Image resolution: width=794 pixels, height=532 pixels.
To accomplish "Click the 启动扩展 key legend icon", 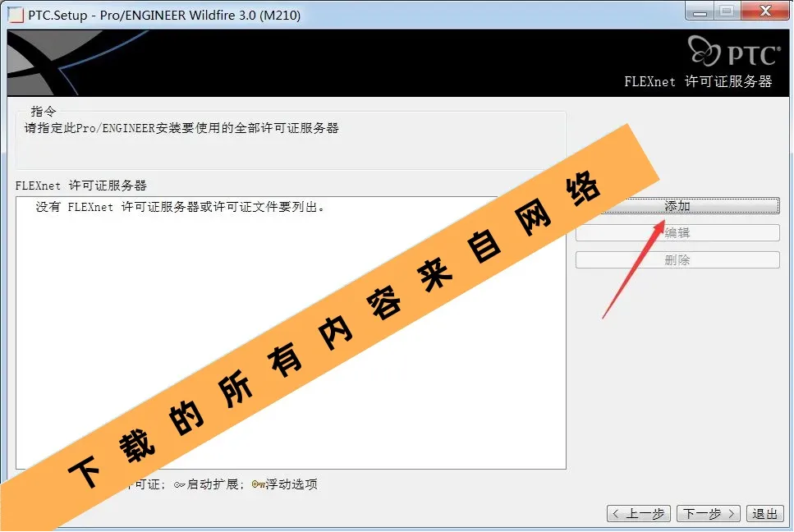I will [x=179, y=485].
